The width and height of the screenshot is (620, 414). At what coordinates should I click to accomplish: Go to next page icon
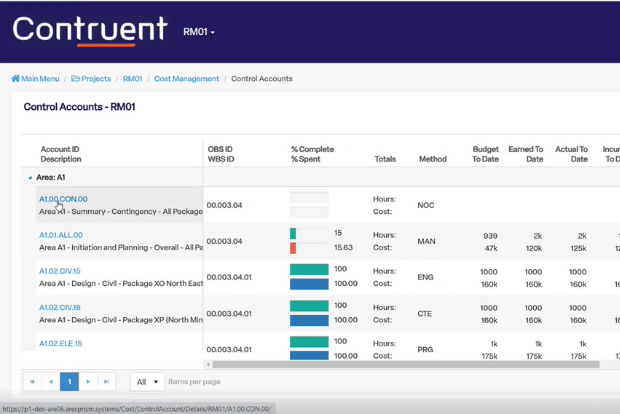coord(88,382)
